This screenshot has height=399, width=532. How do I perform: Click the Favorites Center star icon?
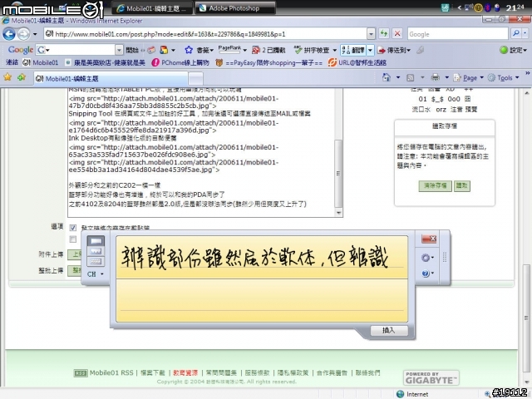click(x=7, y=77)
